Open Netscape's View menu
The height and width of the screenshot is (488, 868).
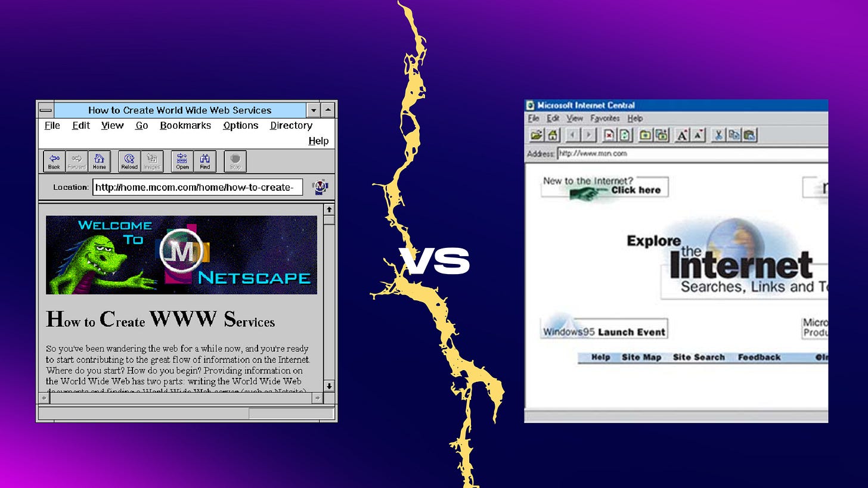112,125
